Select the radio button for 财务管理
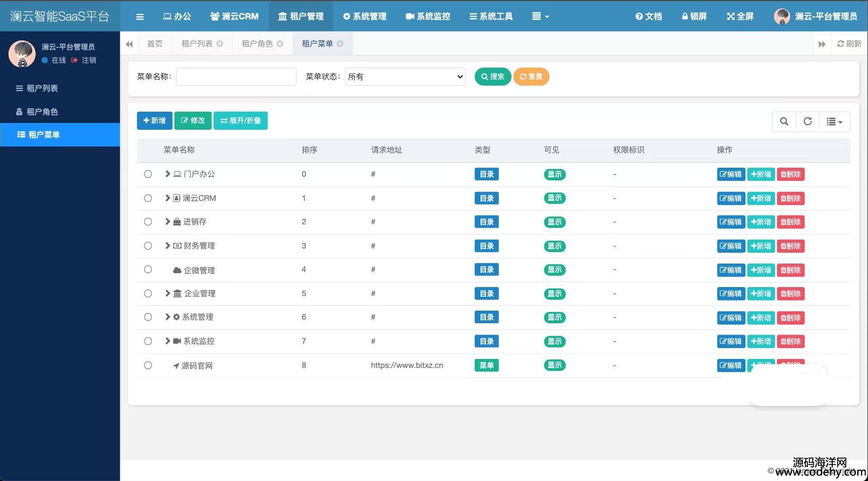Screen dimensions: 868x481 click(148, 245)
